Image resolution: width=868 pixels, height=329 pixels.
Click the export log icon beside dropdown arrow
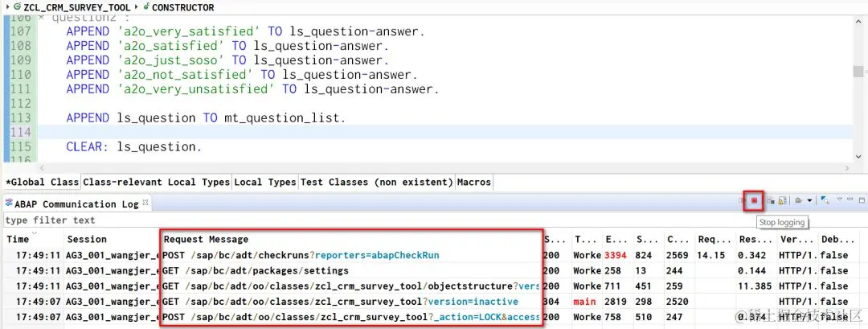click(x=799, y=200)
